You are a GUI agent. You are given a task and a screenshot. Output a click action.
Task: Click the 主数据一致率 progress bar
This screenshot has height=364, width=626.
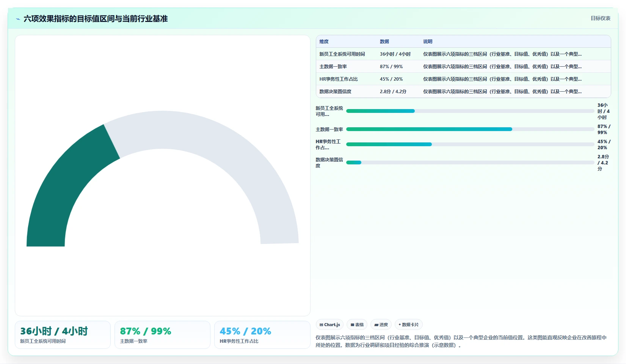tap(470, 129)
